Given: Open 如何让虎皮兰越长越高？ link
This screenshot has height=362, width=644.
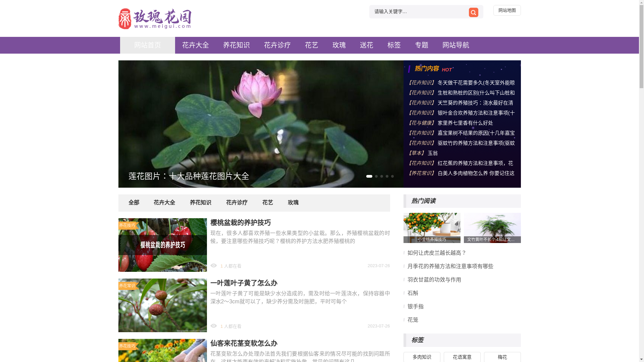Looking at the screenshot, I should coord(437,253).
